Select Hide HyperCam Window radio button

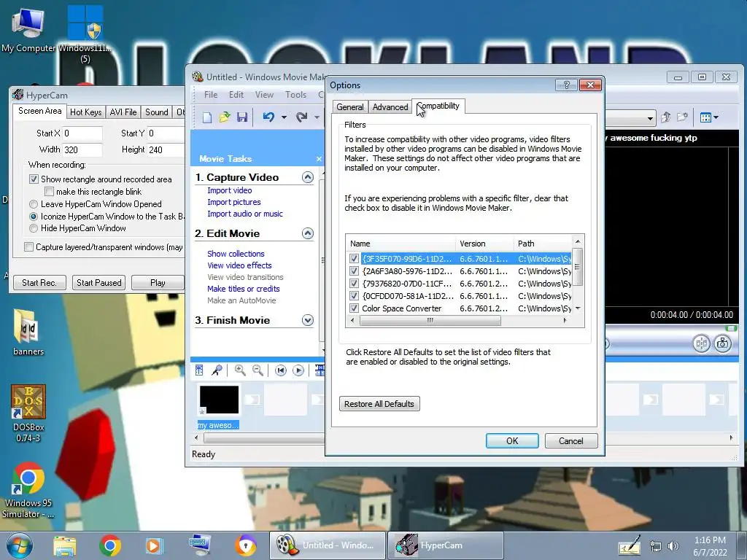point(34,228)
